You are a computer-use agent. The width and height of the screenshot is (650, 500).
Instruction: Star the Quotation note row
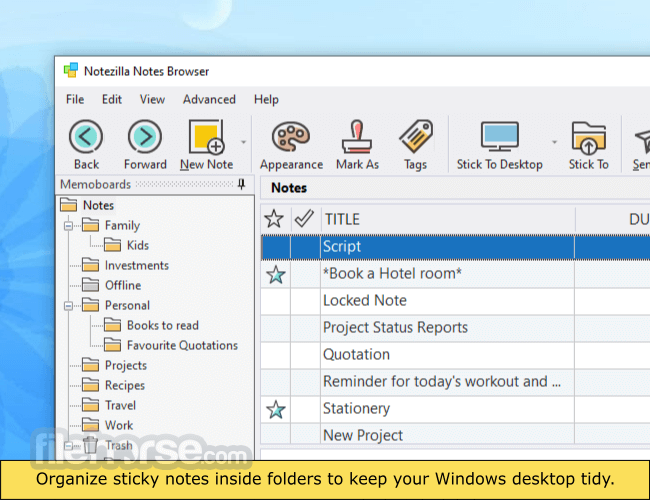coord(276,355)
